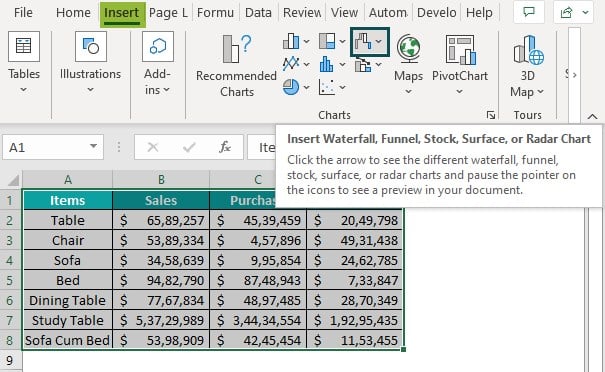
Task: Select the Study Table cell
Action: pyautogui.click(x=68, y=320)
